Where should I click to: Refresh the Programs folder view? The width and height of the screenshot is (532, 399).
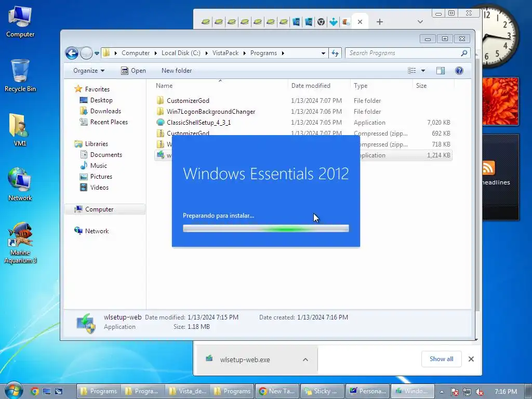click(335, 53)
